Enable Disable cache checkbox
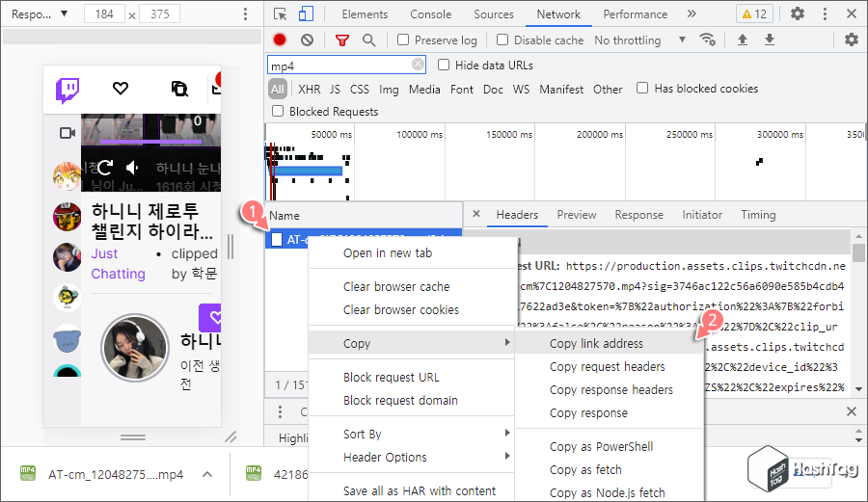Screen dimensions: 868x502 (x=502, y=40)
